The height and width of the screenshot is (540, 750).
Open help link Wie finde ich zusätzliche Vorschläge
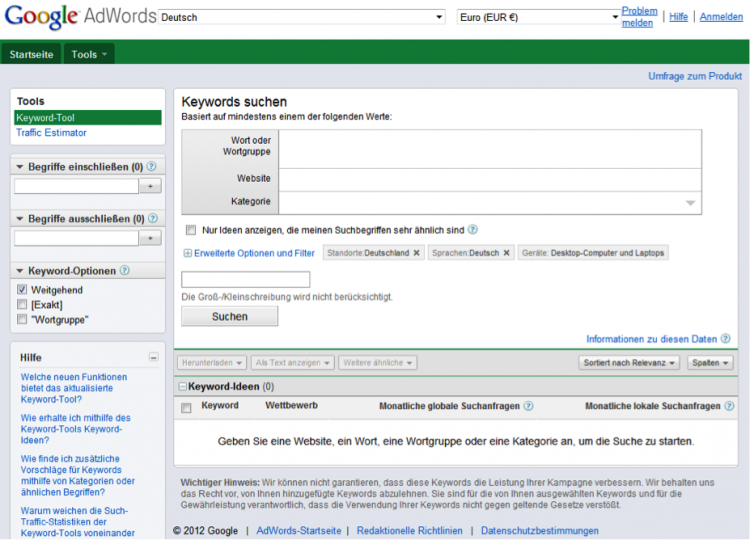tap(77, 475)
